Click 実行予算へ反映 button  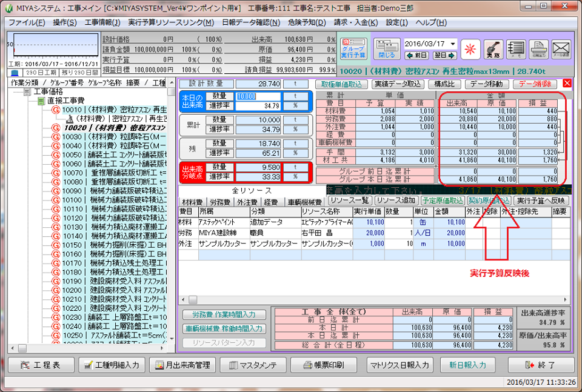click(x=541, y=201)
